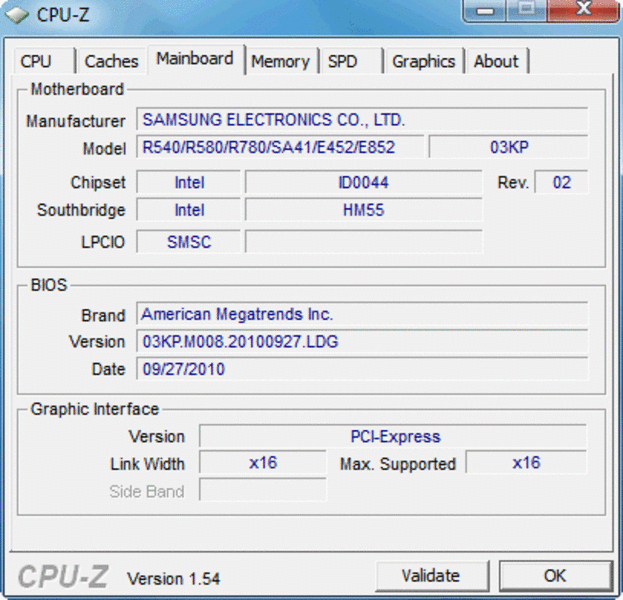
Task: Click the OK button
Action: 555,575
